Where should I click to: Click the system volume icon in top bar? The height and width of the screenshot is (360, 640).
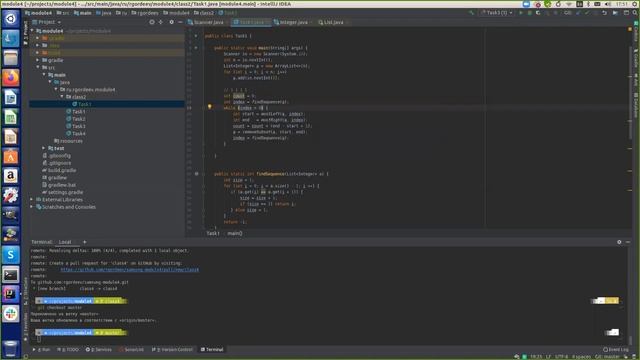[608, 4]
